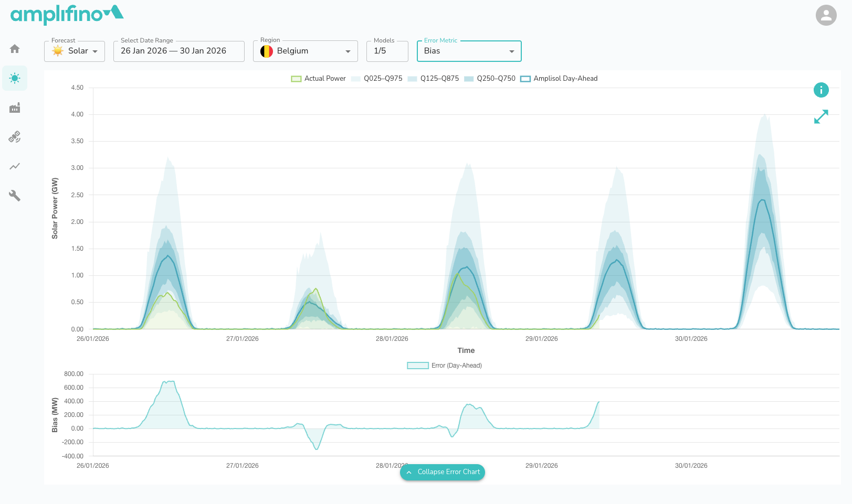Click the Collapse Error Chart button
Screen dimensions: 852x504
click(x=443, y=472)
